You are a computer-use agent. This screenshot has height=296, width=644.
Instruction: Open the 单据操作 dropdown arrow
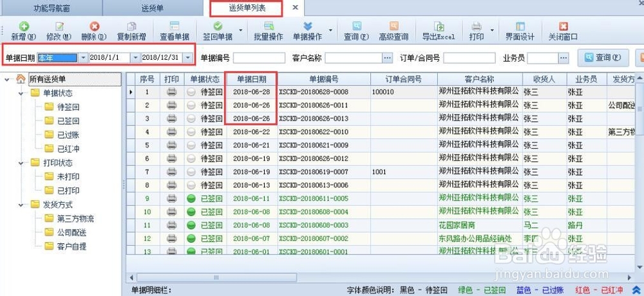pyautogui.click(x=330, y=30)
